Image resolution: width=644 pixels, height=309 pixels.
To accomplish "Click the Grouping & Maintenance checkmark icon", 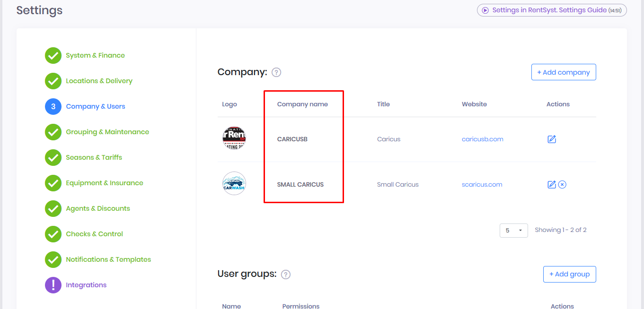I will pos(53,132).
